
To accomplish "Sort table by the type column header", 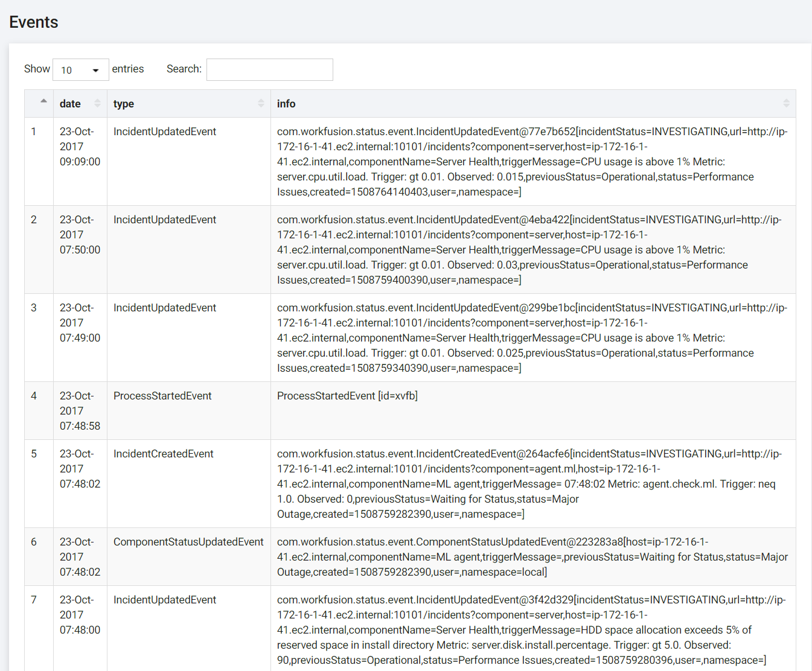I will [x=188, y=104].
